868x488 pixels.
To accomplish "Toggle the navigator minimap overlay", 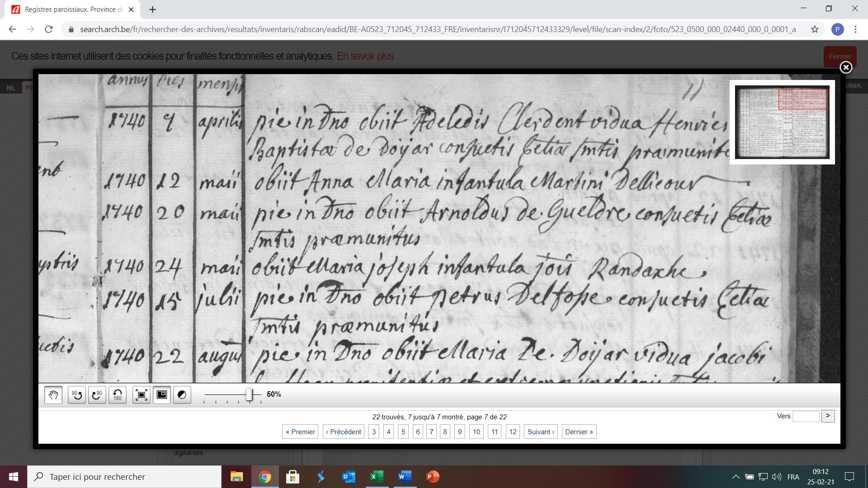I will pos(162,395).
